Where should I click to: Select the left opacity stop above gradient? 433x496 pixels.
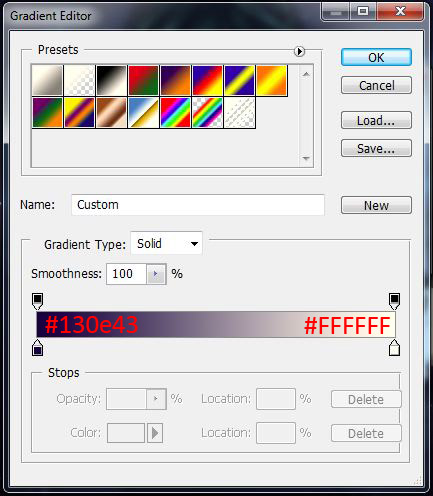tap(37, 301)
